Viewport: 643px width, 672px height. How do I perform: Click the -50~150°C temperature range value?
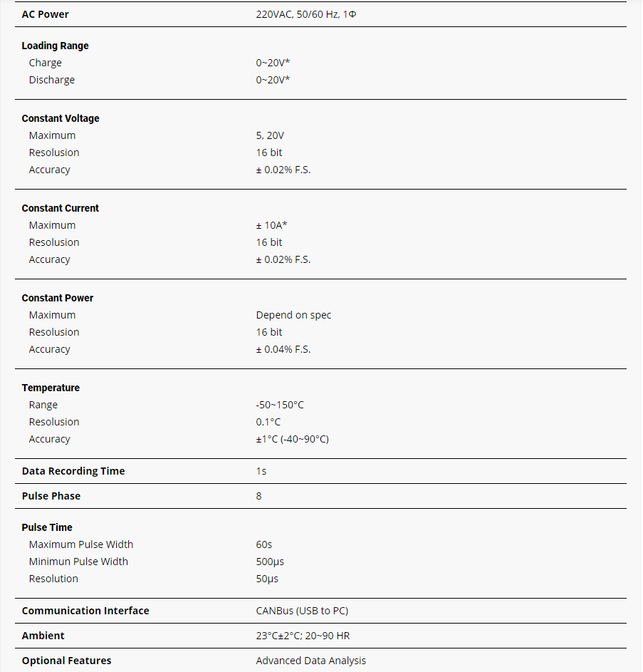click(280, 405)
